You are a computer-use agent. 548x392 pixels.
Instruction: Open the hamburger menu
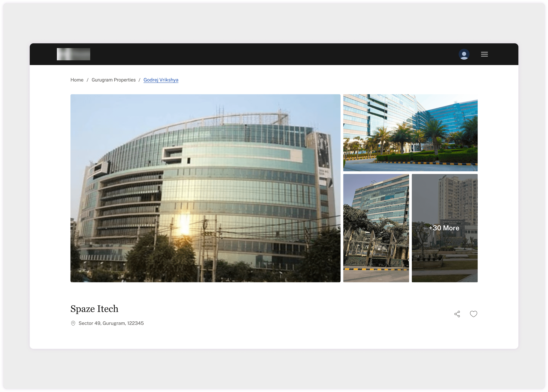[484, 54]
